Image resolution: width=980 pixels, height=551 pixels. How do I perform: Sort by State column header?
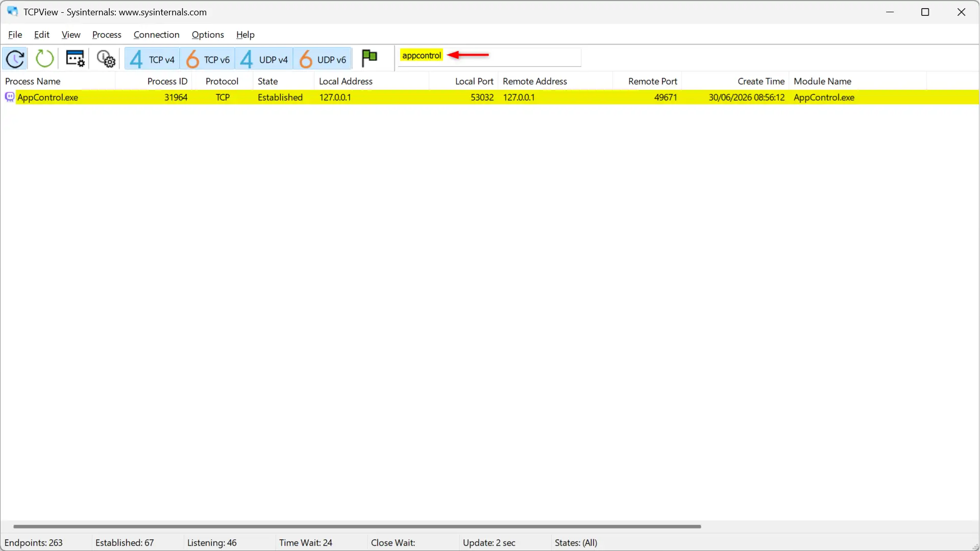click(x=283, y=81)
